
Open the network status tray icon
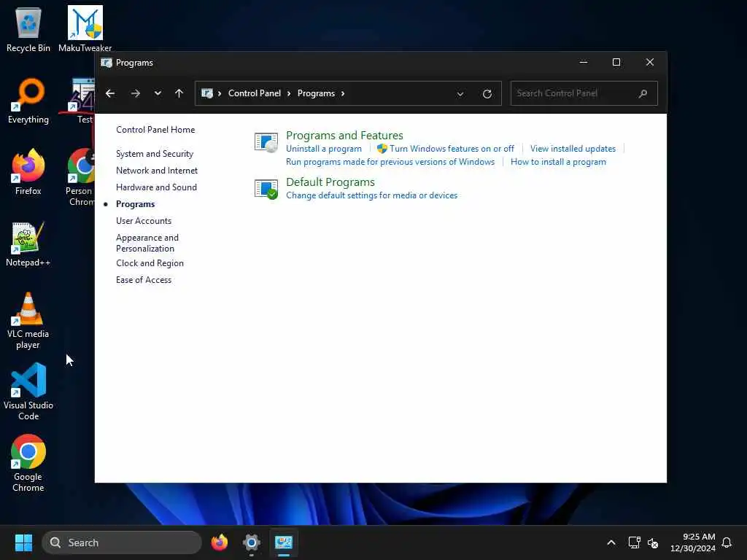click(x=634, y=542)
